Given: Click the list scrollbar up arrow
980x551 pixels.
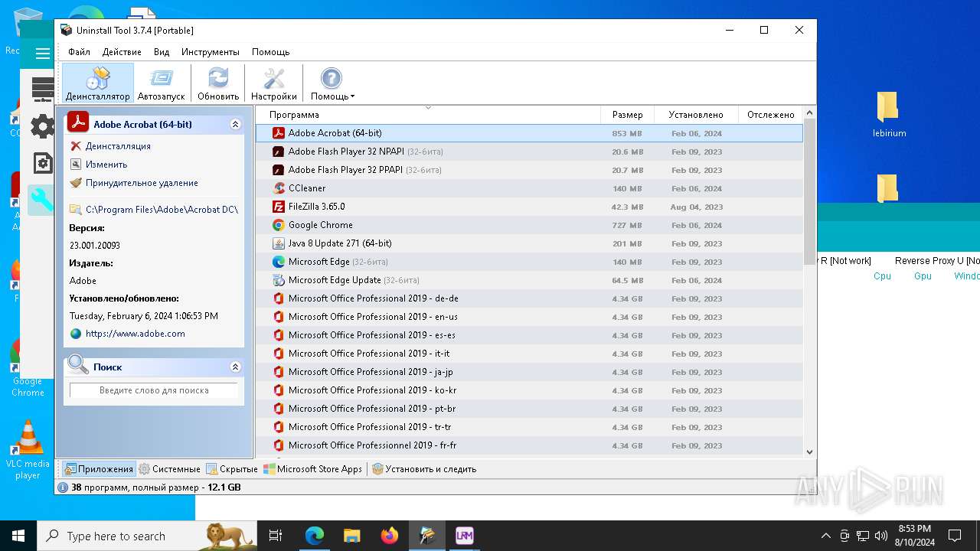Looking at the screenshot, I should (810, 113).
